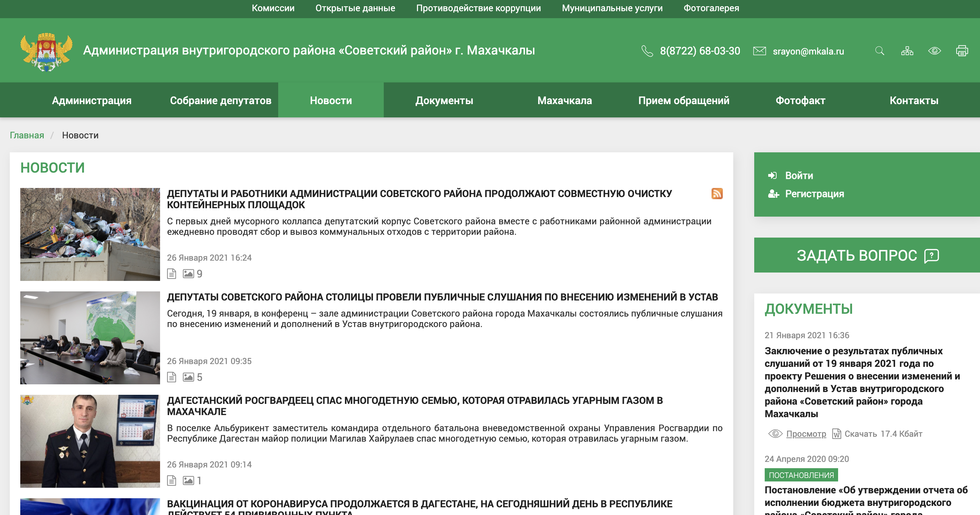Open Противодействие коррупции top link

pos(478,8)
